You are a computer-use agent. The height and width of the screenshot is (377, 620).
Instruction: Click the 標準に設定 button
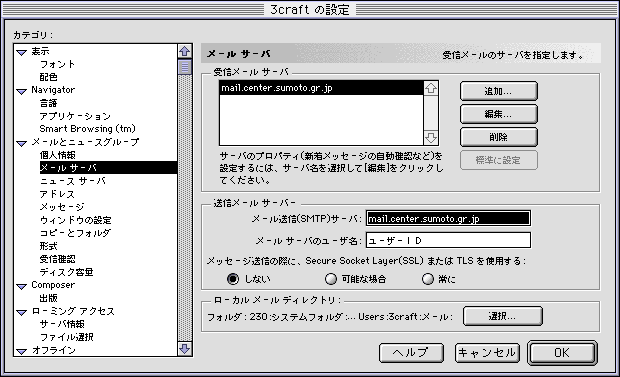tap(499, 160)
